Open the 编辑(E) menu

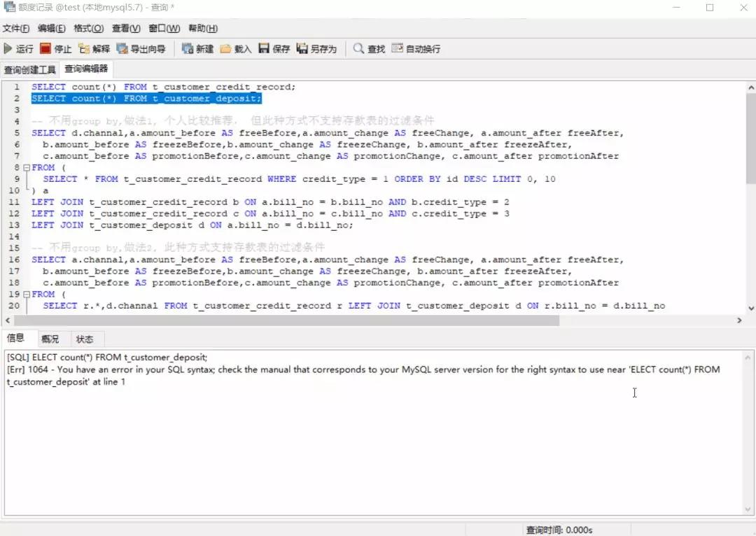[52, 29]
